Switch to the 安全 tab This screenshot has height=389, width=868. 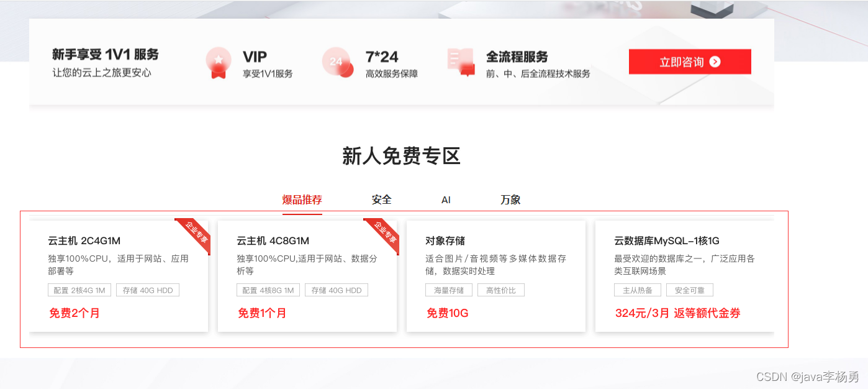tap(382, 200)
